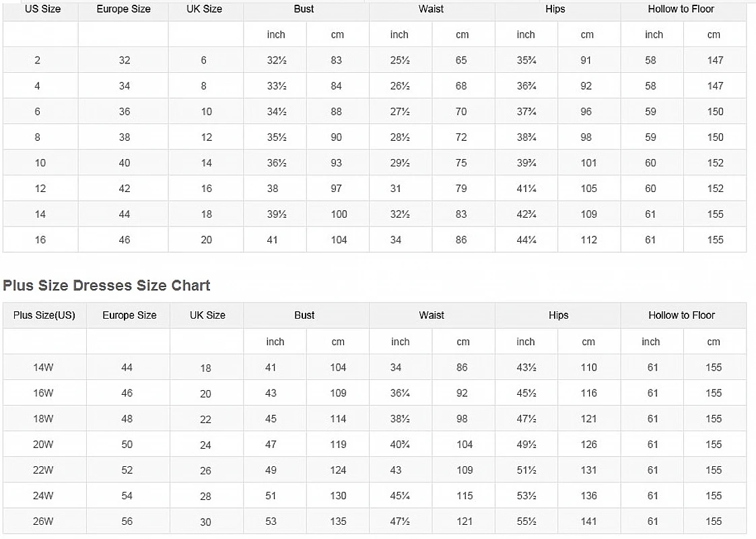Click the Waist header in the top table
The image size is (756, 539).
432,9
